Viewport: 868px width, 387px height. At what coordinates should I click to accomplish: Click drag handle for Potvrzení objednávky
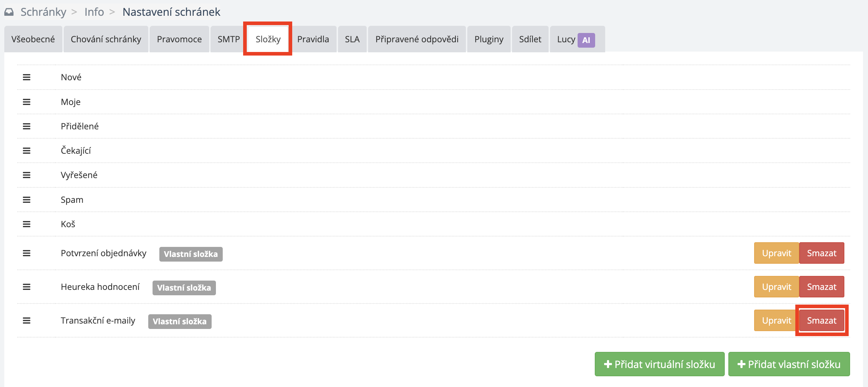(x=26, y=253)
